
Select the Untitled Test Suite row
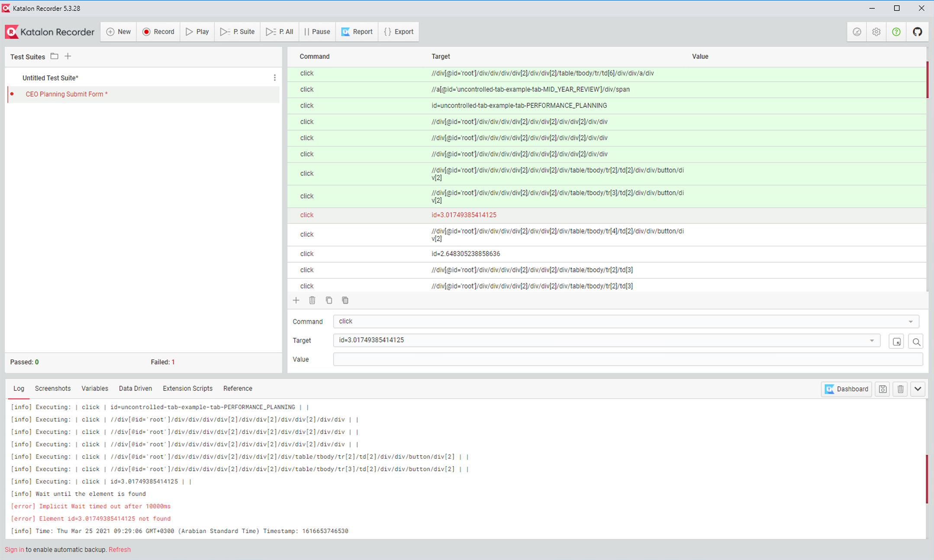point(143,78)
